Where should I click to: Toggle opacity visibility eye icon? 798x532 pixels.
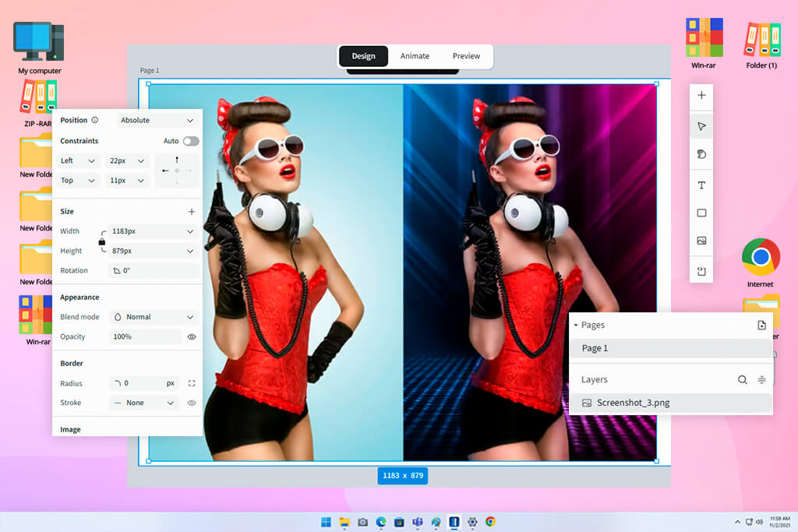coord(192,336)
